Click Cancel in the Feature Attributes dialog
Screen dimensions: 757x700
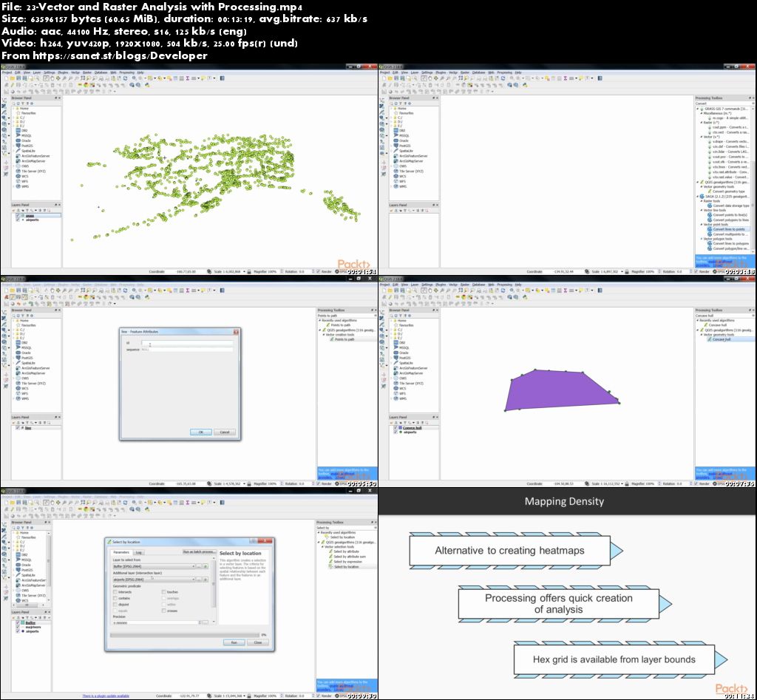[225, 432]
